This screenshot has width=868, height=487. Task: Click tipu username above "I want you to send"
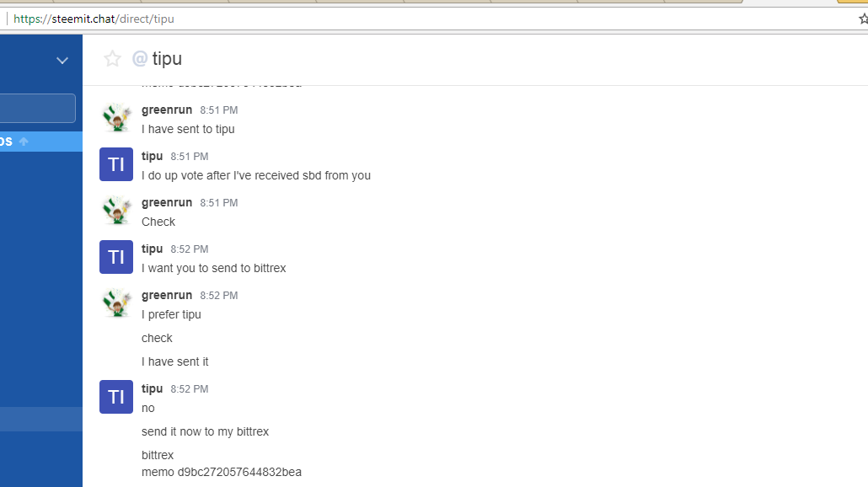point(153,249)
